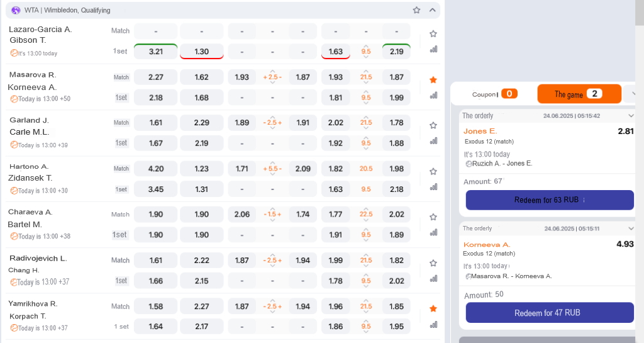Image resolution: width=644 pixels, height=343 pixels.
Task: Unfavorite the Yamrikhova vs Korpach match
Action: [x=433, y=308]
